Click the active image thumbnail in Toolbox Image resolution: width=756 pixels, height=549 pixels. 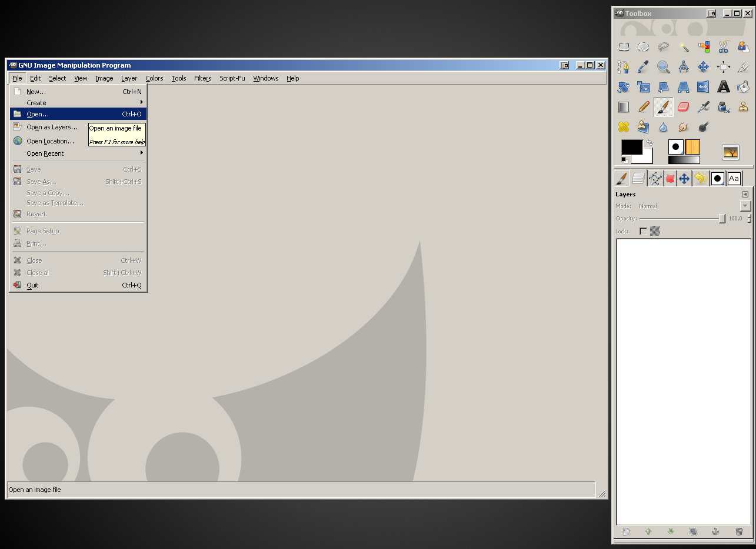pos(731,152)
